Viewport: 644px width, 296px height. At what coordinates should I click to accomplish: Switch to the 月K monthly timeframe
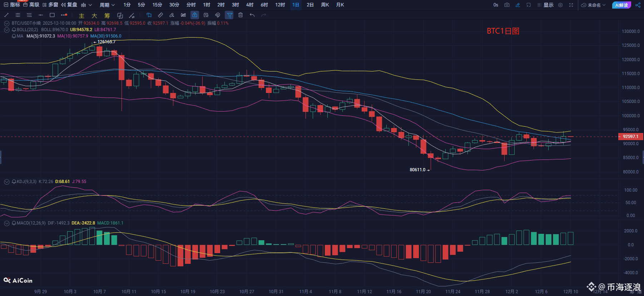pyautogui.click(x=340, y=5)
